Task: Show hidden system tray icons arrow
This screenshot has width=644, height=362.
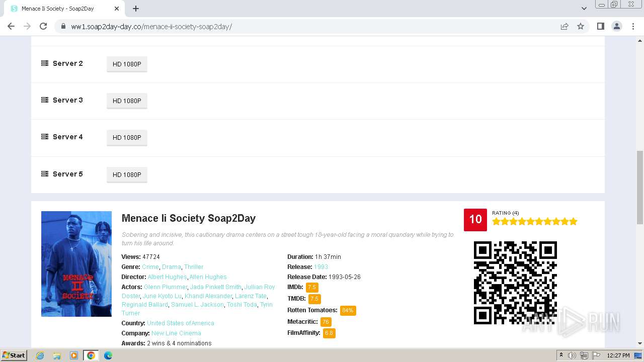Action: click(x=561, y=355)
